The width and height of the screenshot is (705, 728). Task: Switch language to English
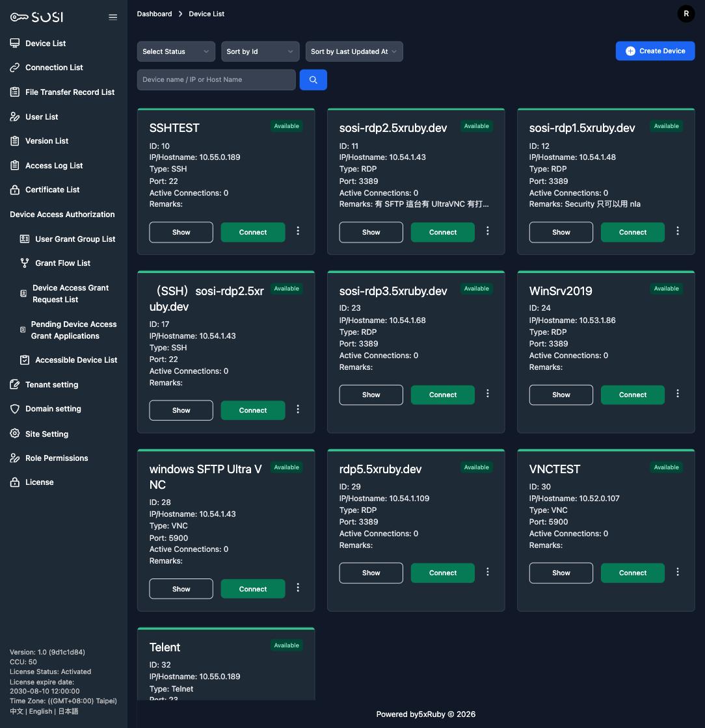(40, 711)
